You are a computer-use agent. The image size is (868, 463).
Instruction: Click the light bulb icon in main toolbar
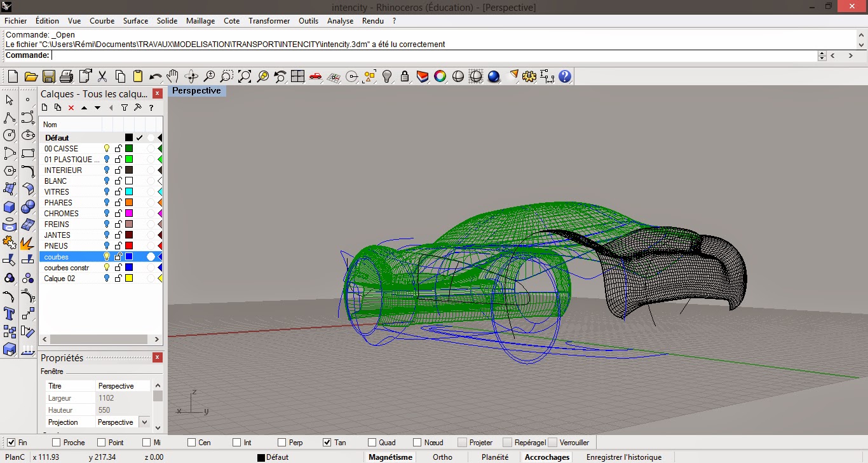pyautogui.click(x=387, y=77)
